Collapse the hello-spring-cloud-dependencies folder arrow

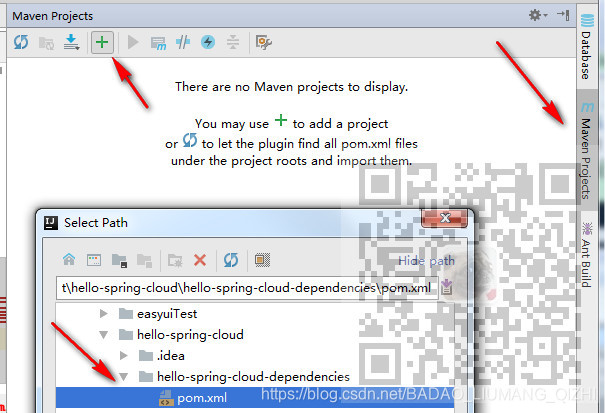(123, 377)
